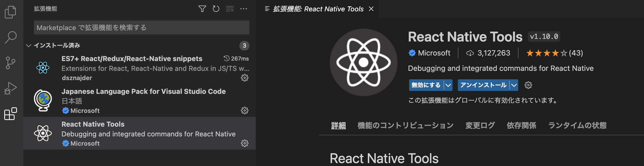Open the Run and Debug view
The image size is (644, 166).
coord(11,88)
